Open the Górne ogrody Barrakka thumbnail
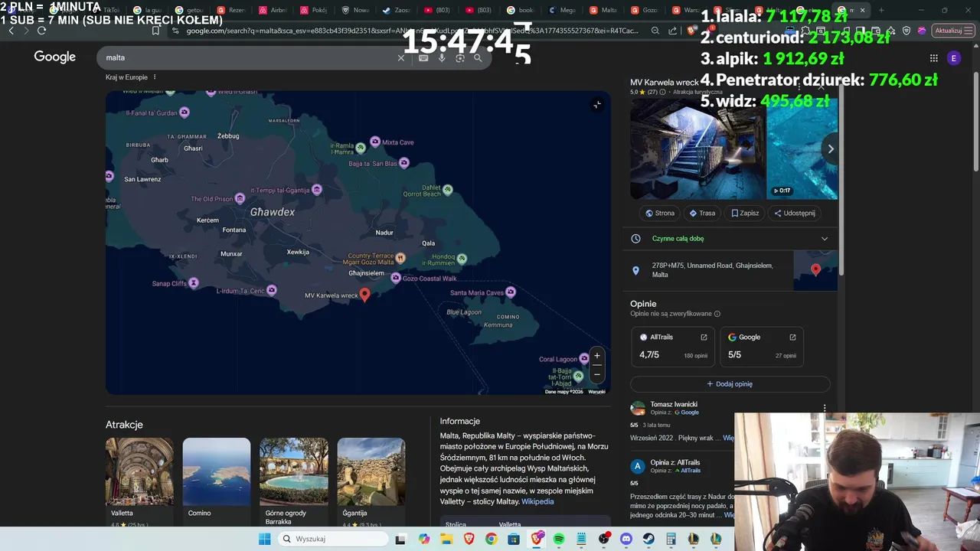This screenshot has height=551, width=980. coord(293,471)
